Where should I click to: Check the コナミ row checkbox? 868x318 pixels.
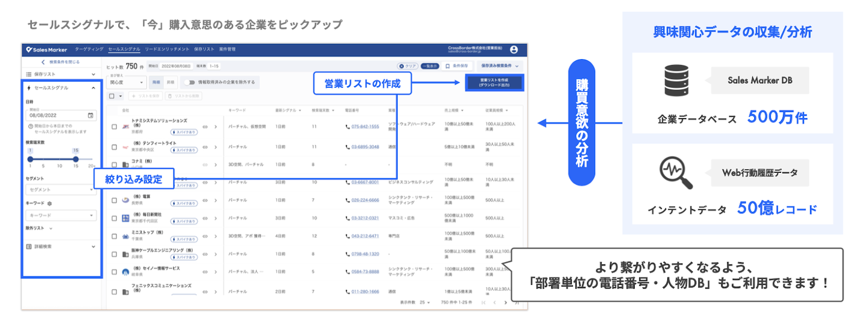click(115, 164)
